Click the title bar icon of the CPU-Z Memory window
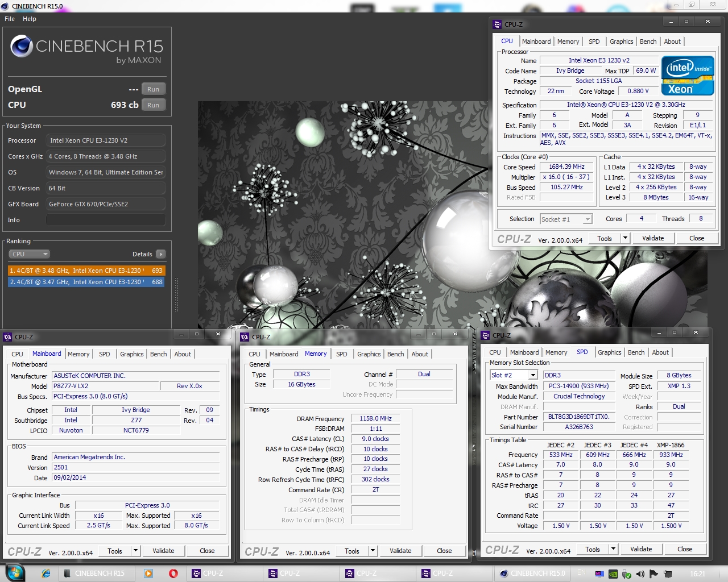This screenshot has height=582, width=728. point(245,337)
